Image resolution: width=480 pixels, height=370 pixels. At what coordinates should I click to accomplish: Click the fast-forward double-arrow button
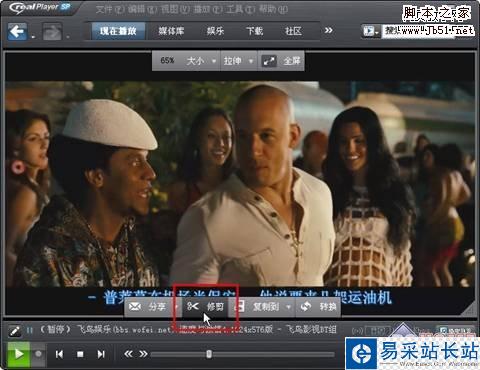click(x=144, y=354)
